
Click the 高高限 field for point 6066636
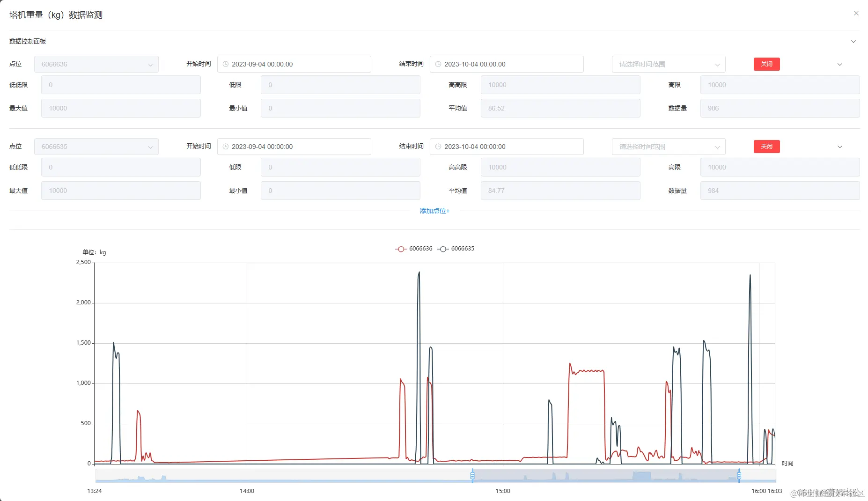[560, 85]
